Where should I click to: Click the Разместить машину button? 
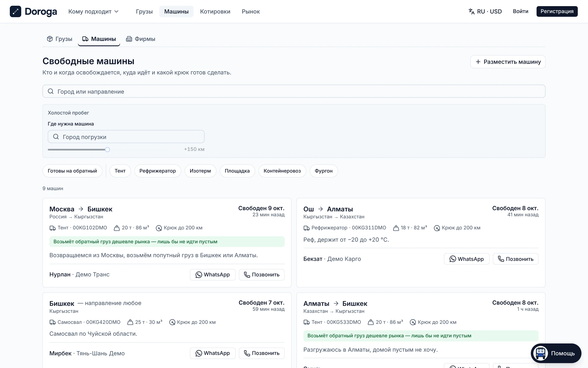coord(508,62)
